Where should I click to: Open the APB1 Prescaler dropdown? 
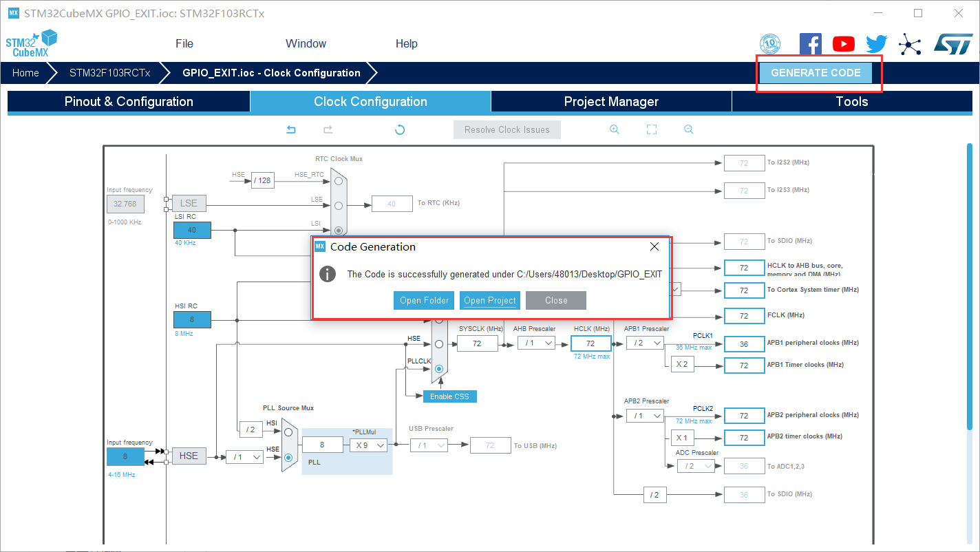coord(645,343)
